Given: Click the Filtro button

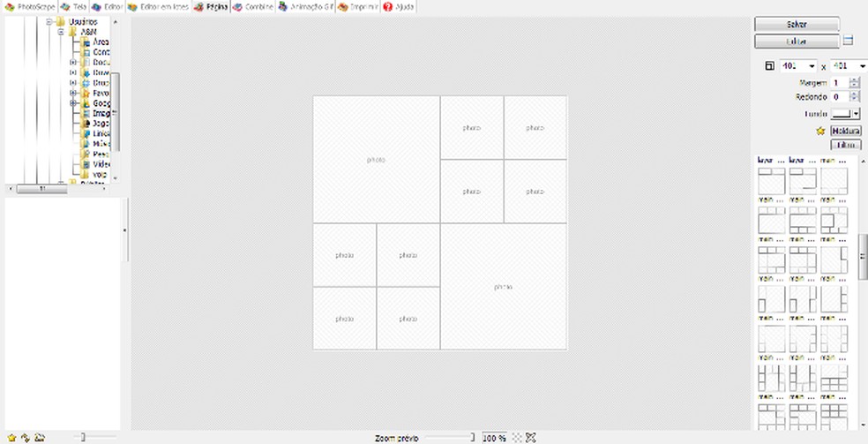Looking at the screenshot, I should (846, 145).
